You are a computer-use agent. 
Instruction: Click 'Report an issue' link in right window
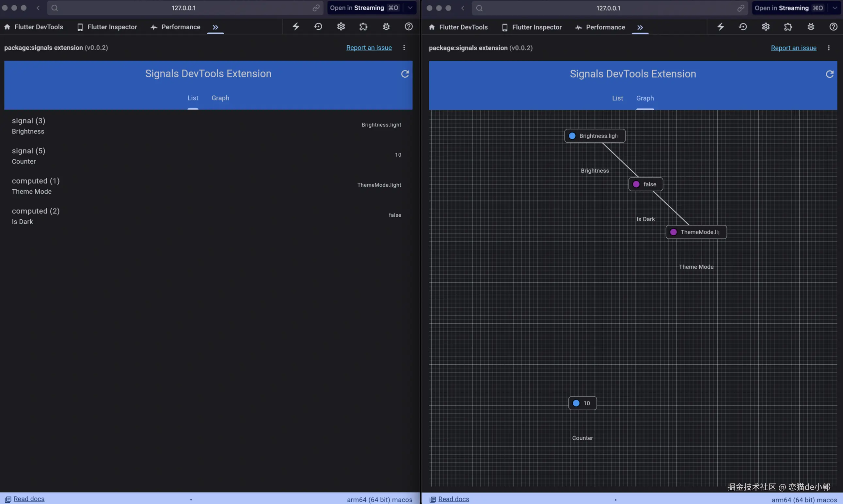tap(793, 48)
